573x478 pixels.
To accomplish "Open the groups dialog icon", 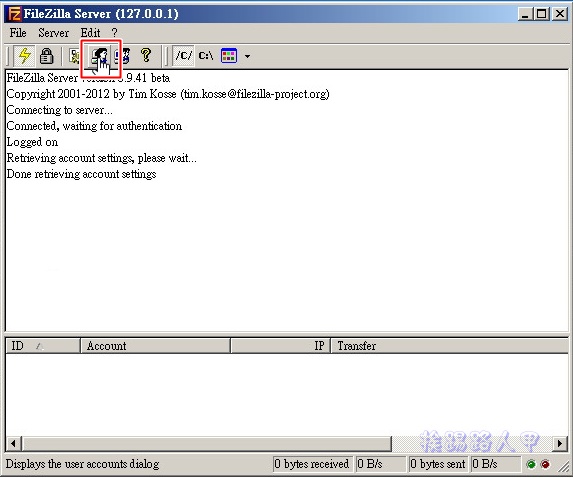I will (123, 56).
